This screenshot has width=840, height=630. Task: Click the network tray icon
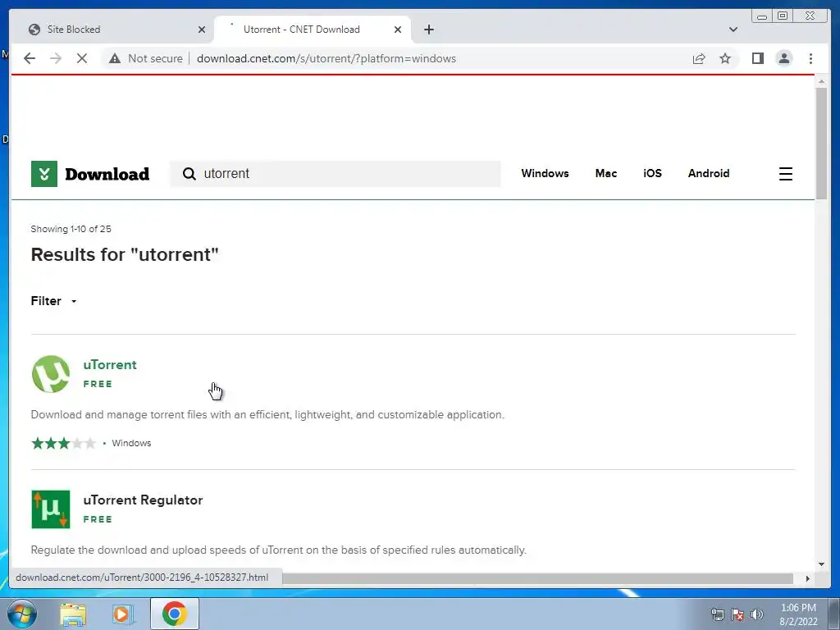(x=717, y=614)
